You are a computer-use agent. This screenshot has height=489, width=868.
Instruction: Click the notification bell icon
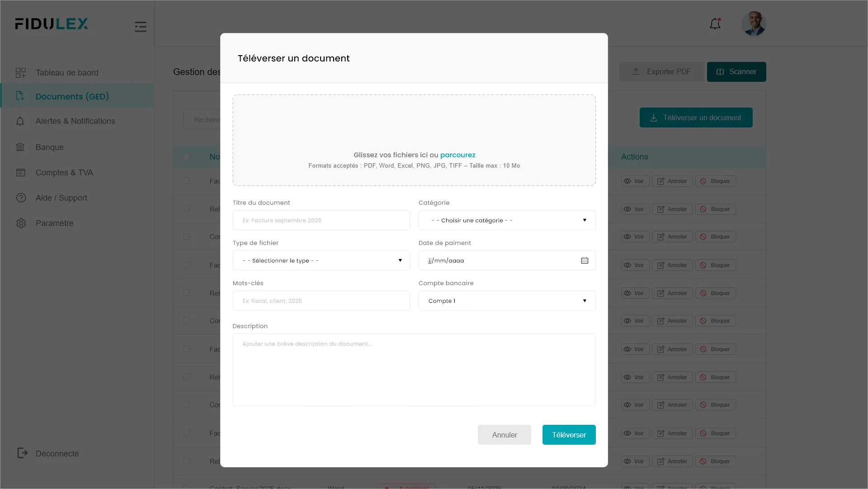point(715,24)
